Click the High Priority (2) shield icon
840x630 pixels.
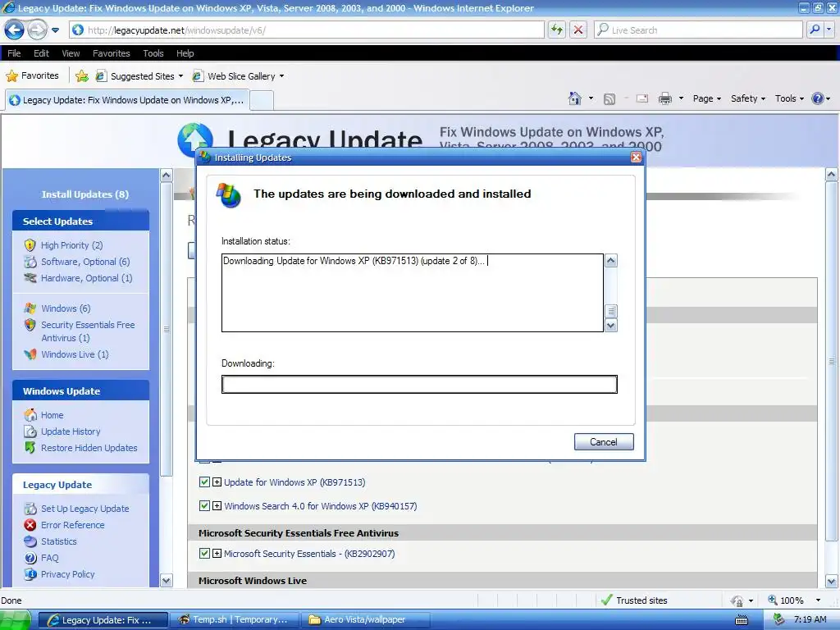(x=30, y=245)
